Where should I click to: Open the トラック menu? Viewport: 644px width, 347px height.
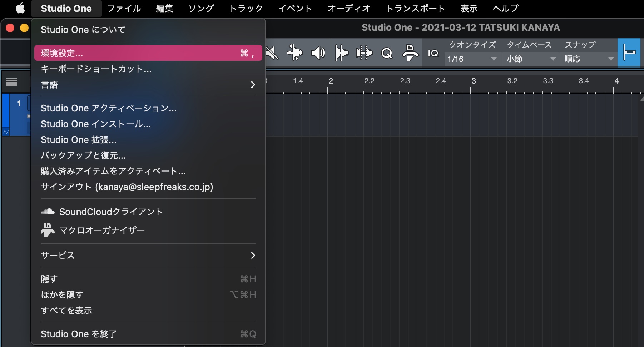click(x=246, y=8)
